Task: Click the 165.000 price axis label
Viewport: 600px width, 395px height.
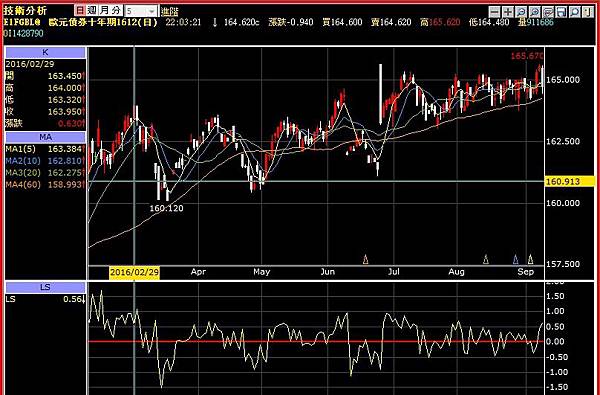Action: point(562,80)
